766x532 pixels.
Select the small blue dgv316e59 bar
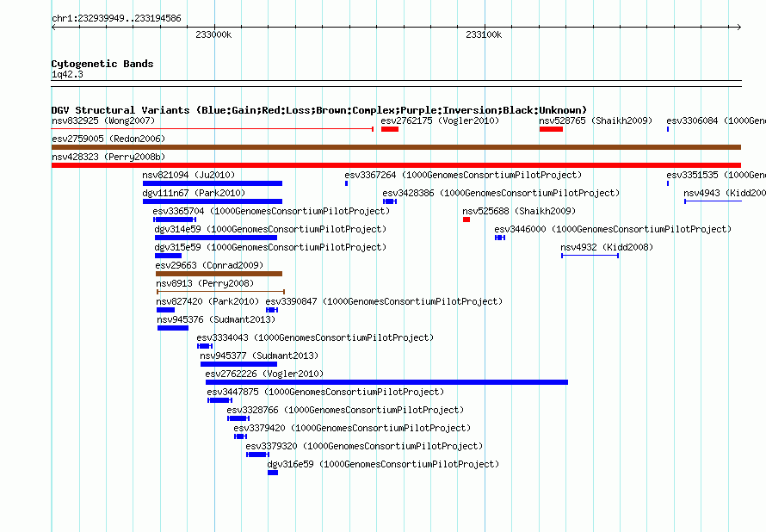(x=273, y=473)
